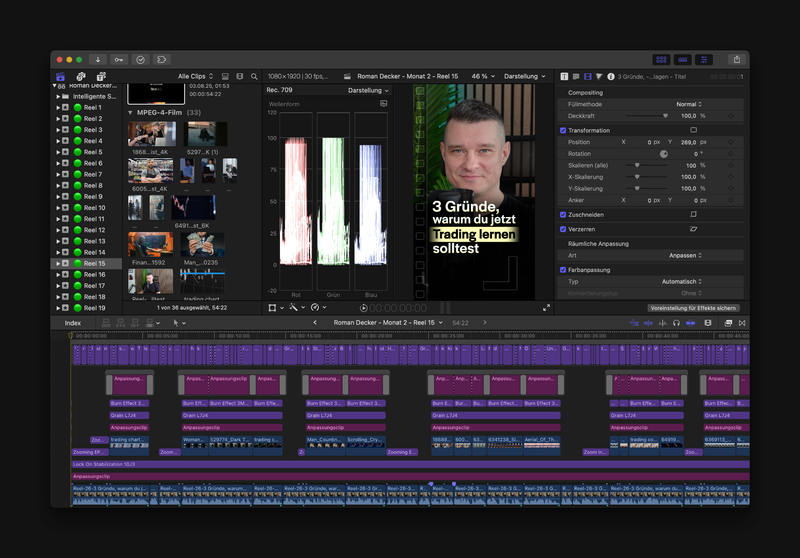Open the search magnifier in browser

(255, 76)
